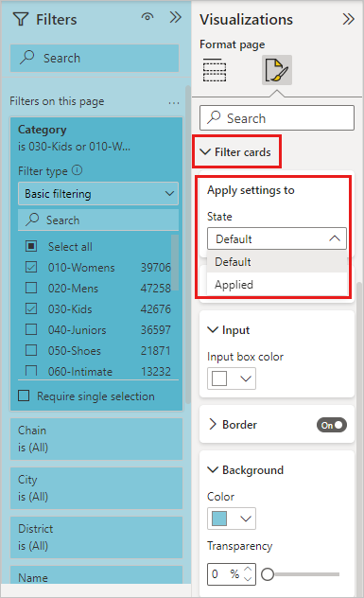Choose Applied from the State list
The width and height of the screenshot is (364, 598).
[x=277, y=285]
